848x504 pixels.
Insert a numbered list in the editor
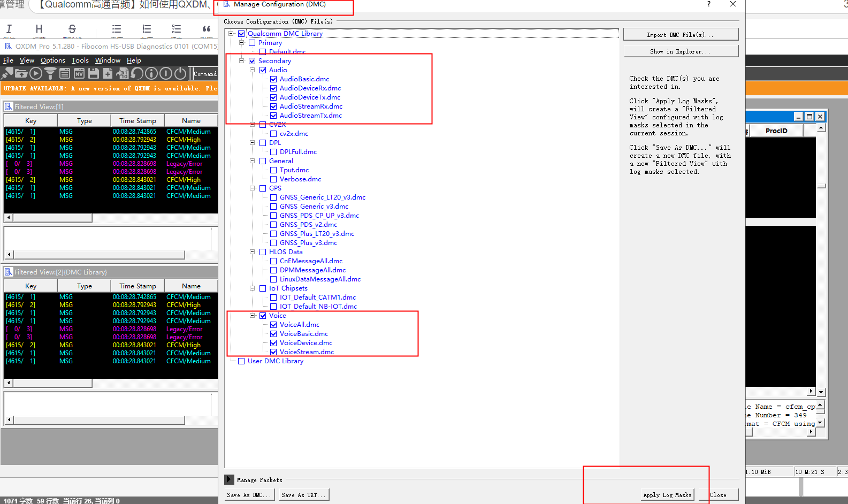(x=147, y=29)
